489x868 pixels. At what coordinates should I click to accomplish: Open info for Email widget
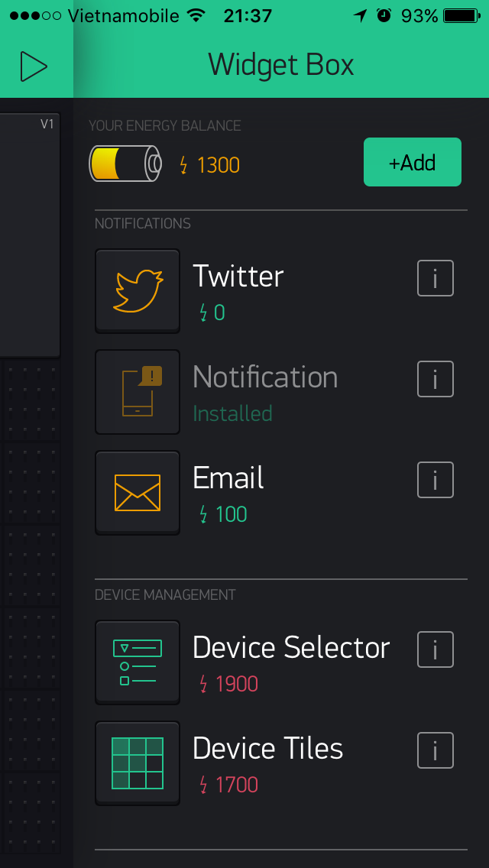[x=436, y=480]
